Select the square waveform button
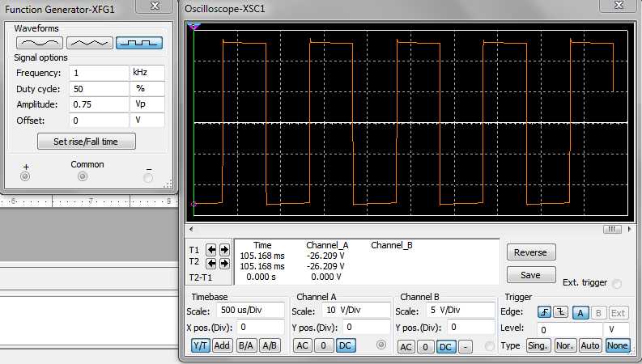Screen dimensions: 642x364 coord(139,43)
